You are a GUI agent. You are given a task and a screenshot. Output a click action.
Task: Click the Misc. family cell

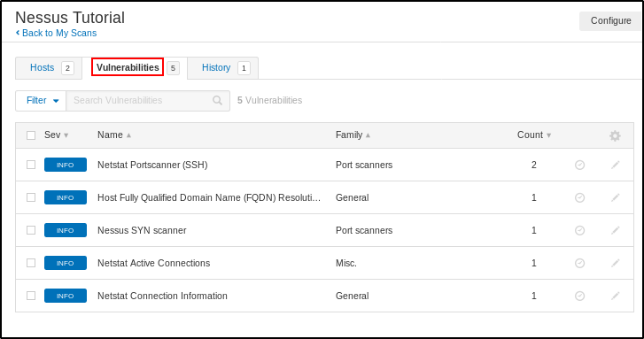tap(346, 263)
